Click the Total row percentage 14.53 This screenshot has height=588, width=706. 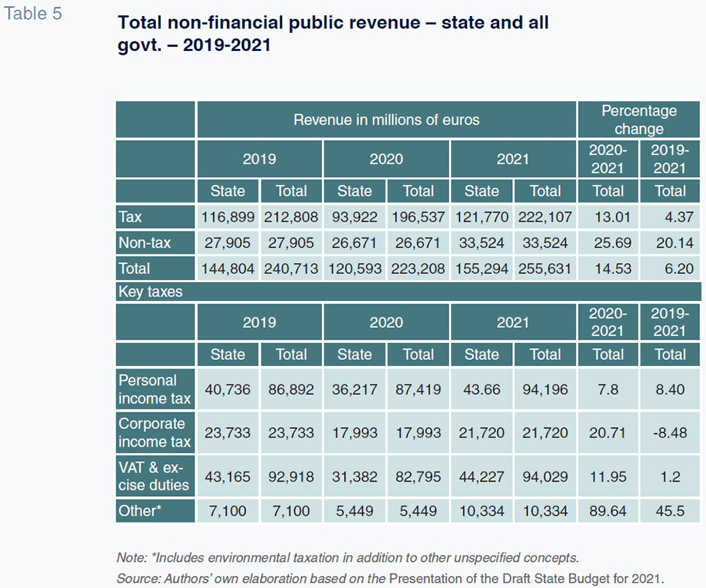click(x=613, y=269)
